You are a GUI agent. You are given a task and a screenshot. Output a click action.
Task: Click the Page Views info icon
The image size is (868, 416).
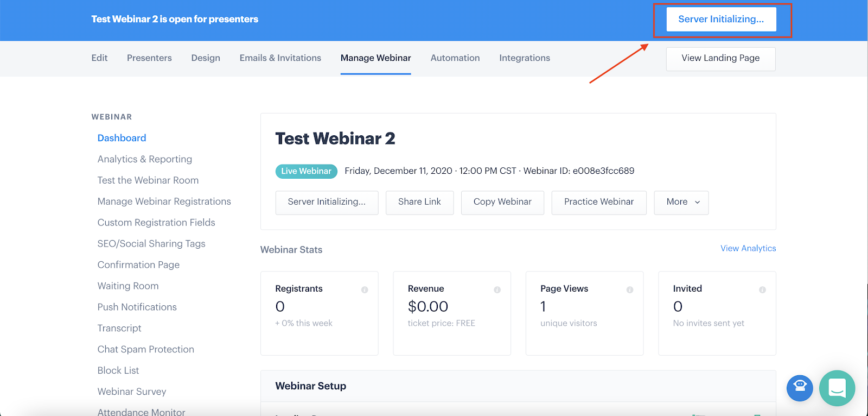coord(630,290)
